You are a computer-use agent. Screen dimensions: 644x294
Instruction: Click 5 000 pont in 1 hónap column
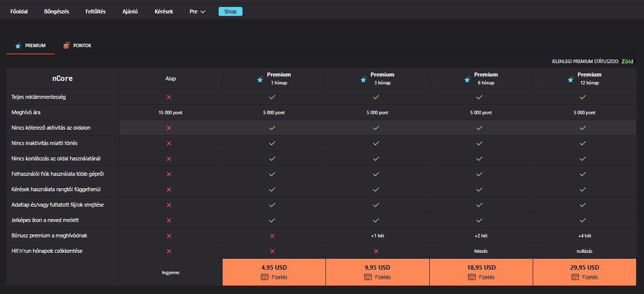tap(274, 113)
